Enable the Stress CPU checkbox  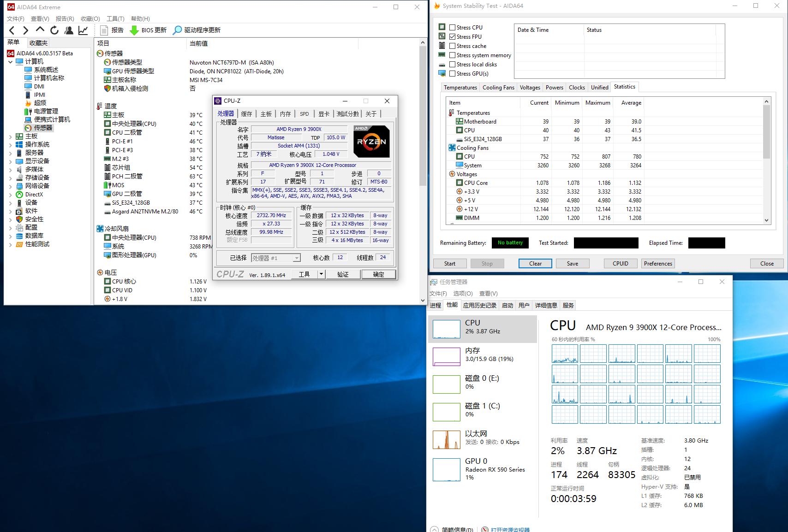point(452,28)
